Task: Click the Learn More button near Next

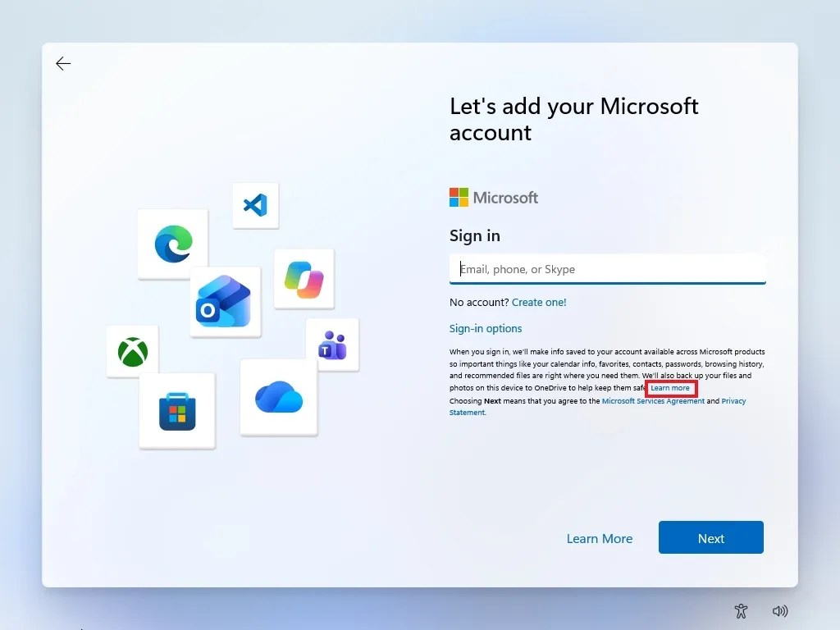Action: pos(600,538)
